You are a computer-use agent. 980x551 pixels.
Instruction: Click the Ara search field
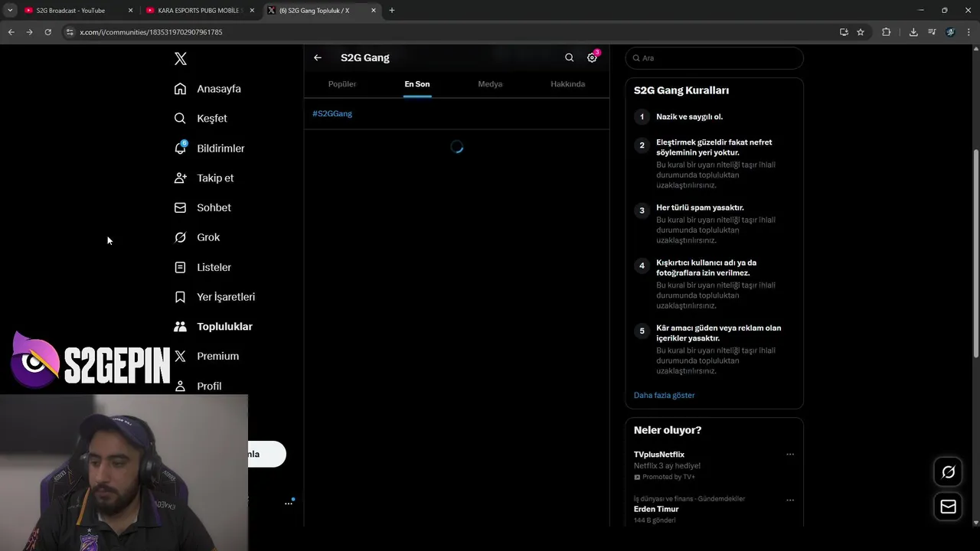coord(714,58)
